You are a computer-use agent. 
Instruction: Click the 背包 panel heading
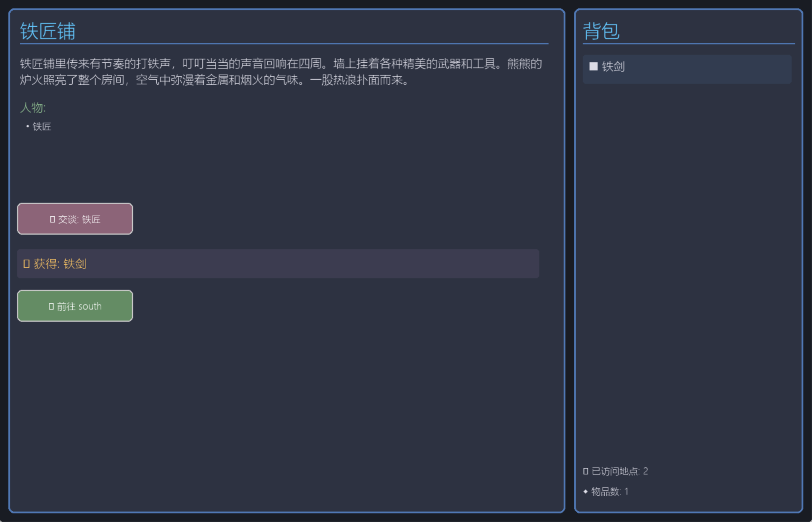[x=601, y=31]
